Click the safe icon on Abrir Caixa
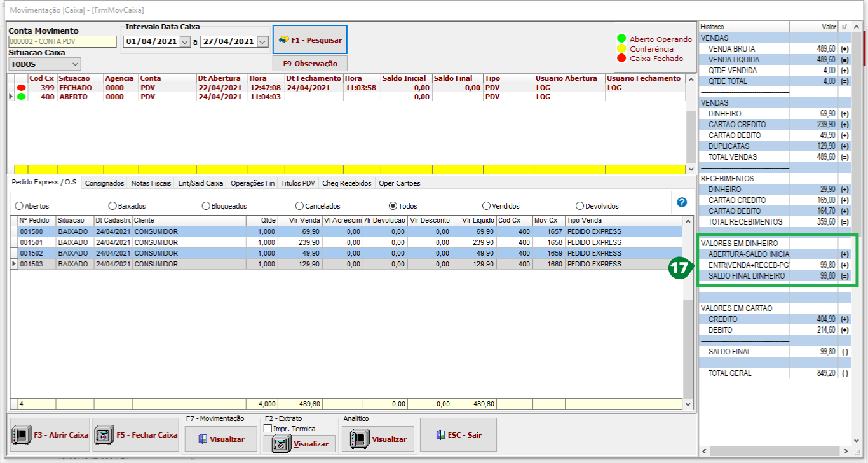 [x=22, y=436]
